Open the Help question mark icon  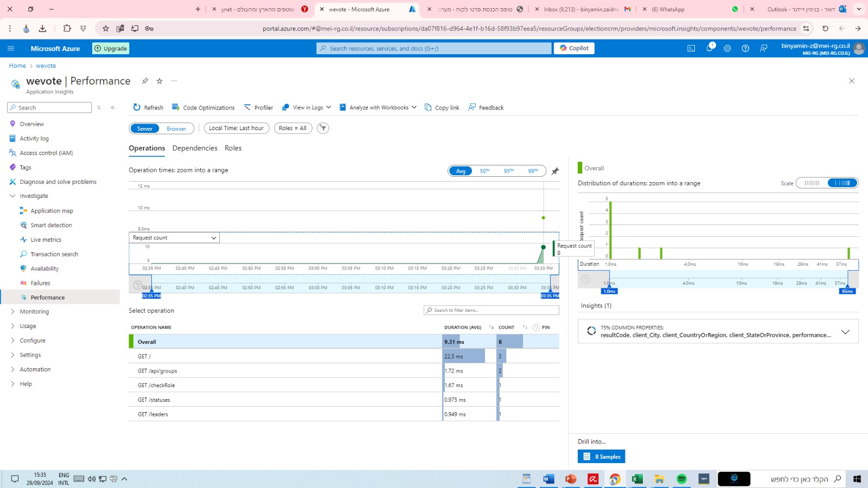745,48
